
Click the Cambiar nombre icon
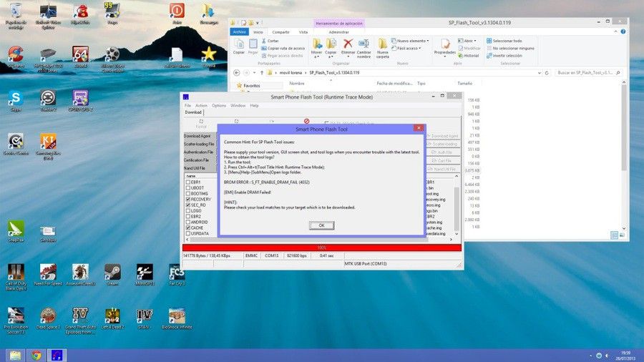(364, 49)
